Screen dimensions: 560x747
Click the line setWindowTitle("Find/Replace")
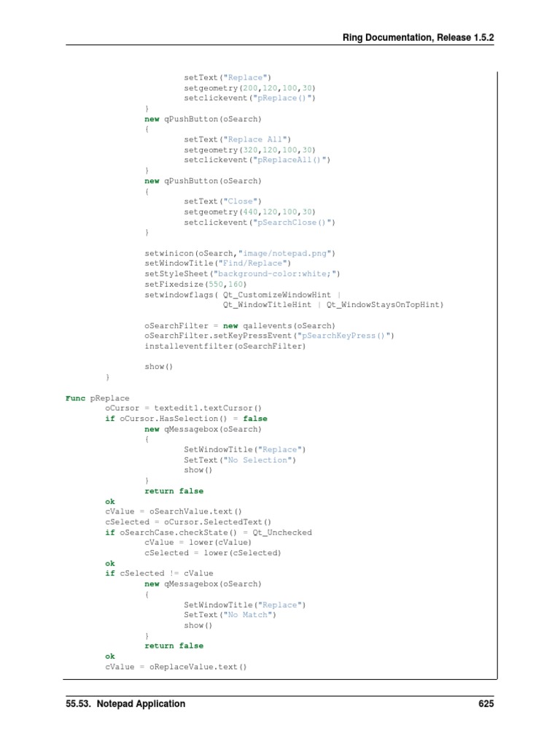pos(217,263)
